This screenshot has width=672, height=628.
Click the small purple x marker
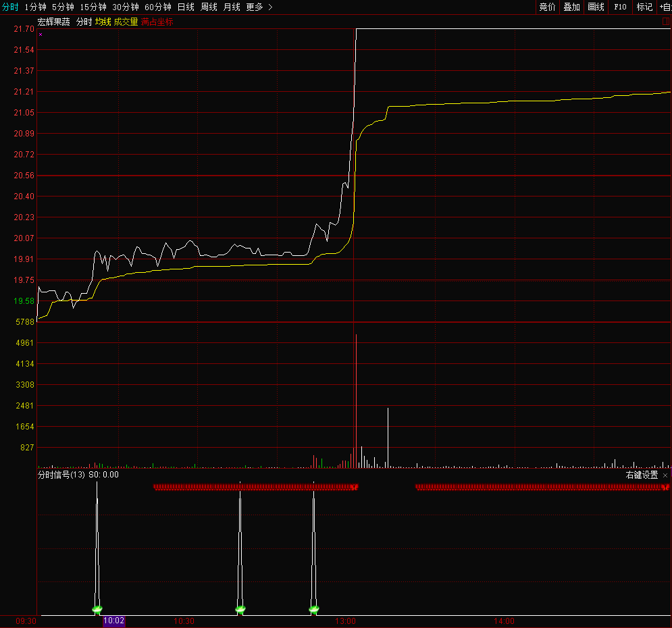click(41, 34)
